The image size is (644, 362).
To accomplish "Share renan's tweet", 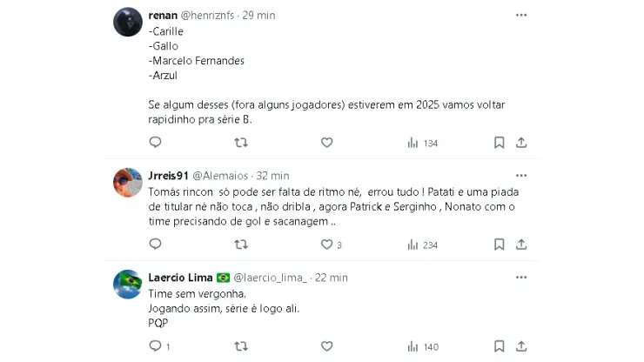I will (x=521, y=143).
